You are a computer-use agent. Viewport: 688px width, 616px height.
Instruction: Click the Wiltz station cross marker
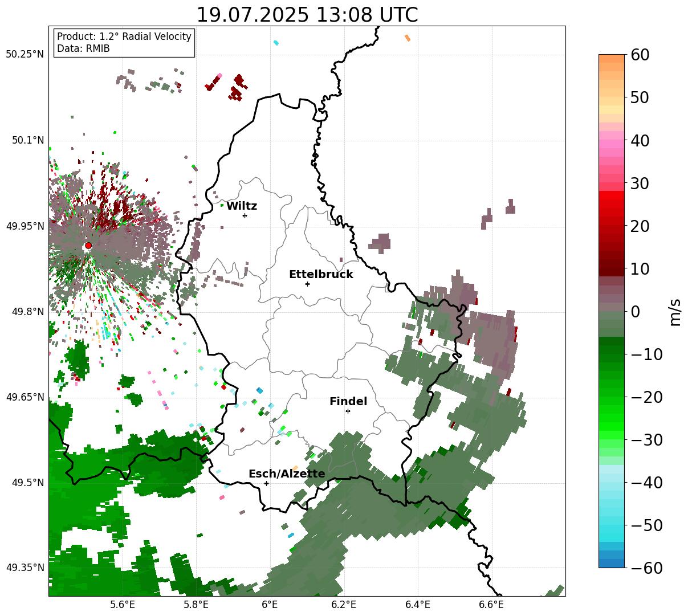click(x=245, y=215)
